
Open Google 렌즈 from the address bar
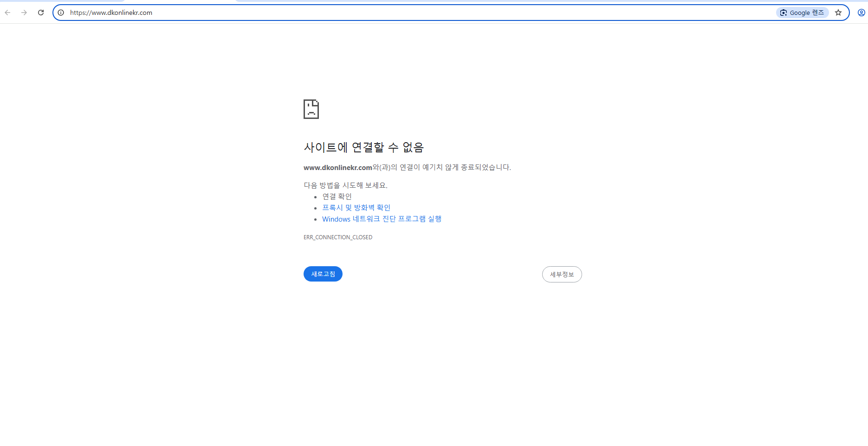coord(802,13)
